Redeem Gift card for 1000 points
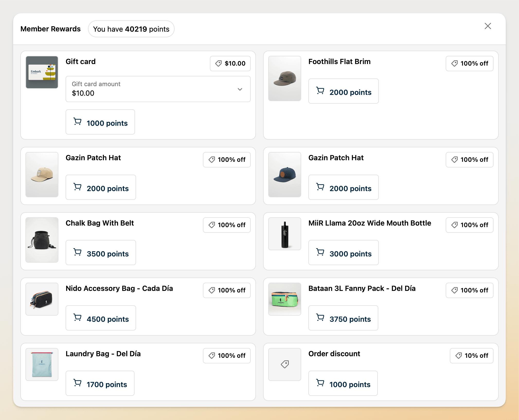The width and height of the screenshot is (519, 420). point(100,122)
